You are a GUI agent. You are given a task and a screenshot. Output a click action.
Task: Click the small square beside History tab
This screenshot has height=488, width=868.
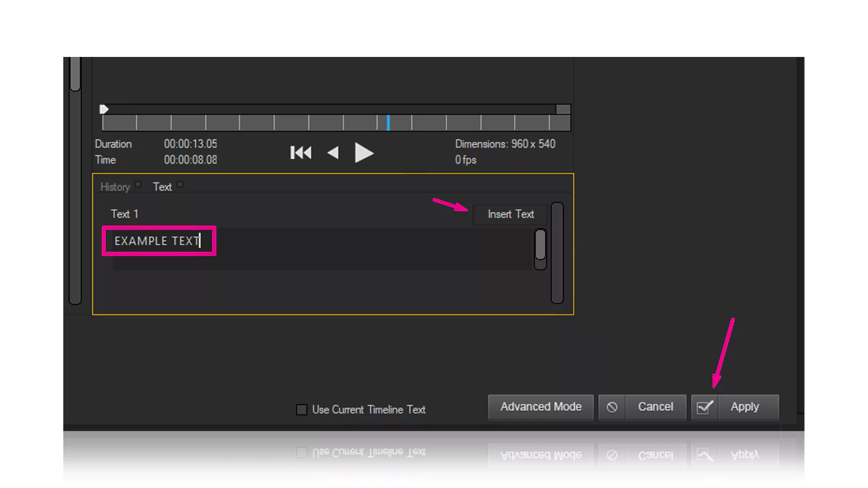138,184
